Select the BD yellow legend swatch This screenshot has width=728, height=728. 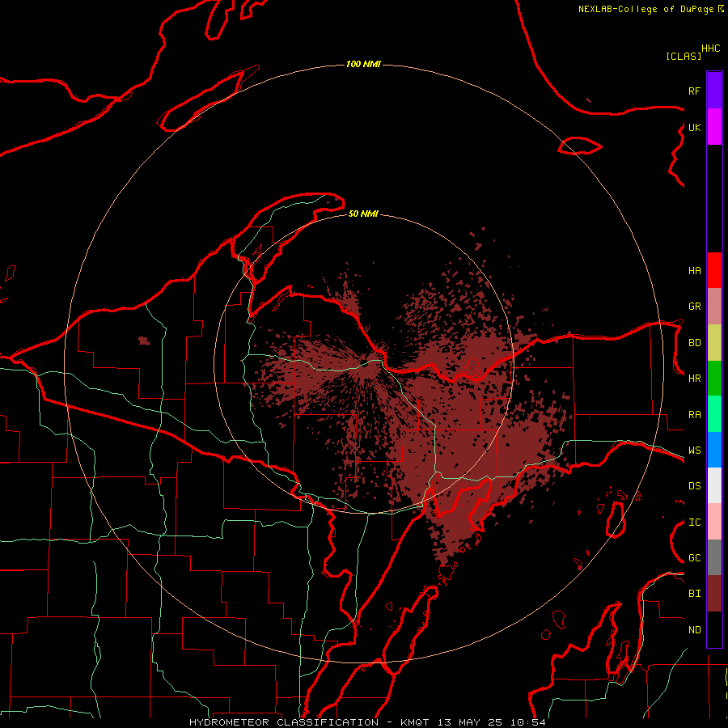coord(714,343)
